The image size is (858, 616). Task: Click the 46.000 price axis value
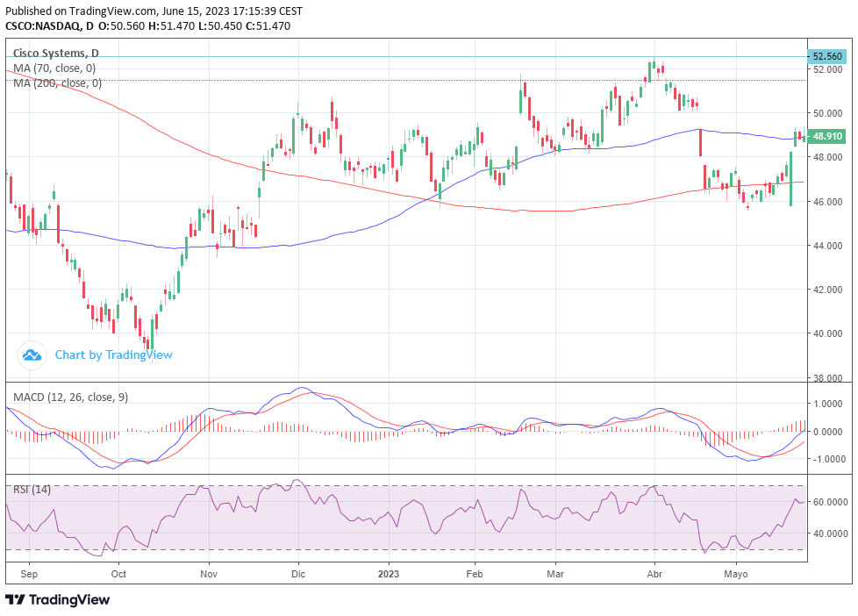click(828, 202)
